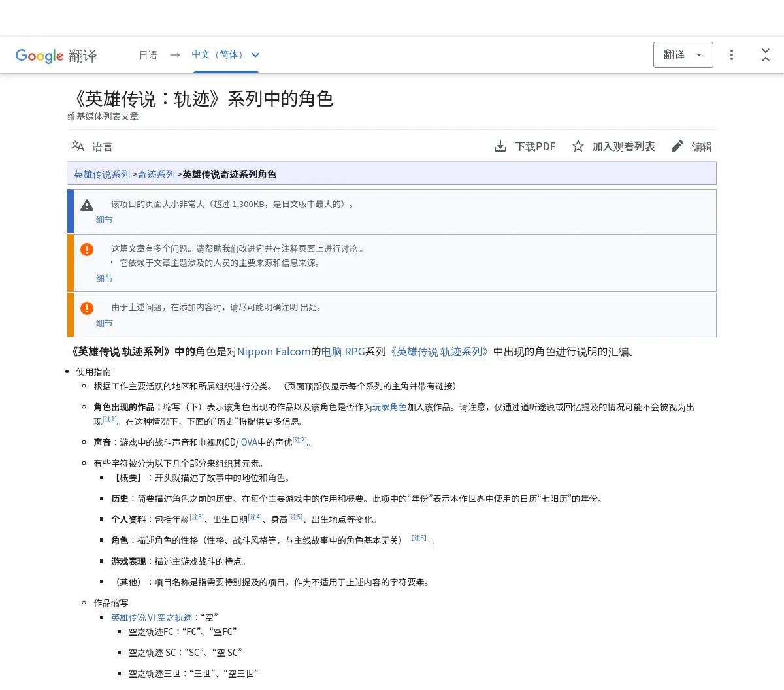The image size is (784, 690).
Task: Open the Nippon Falcom link
Action: tap(274, 352)
